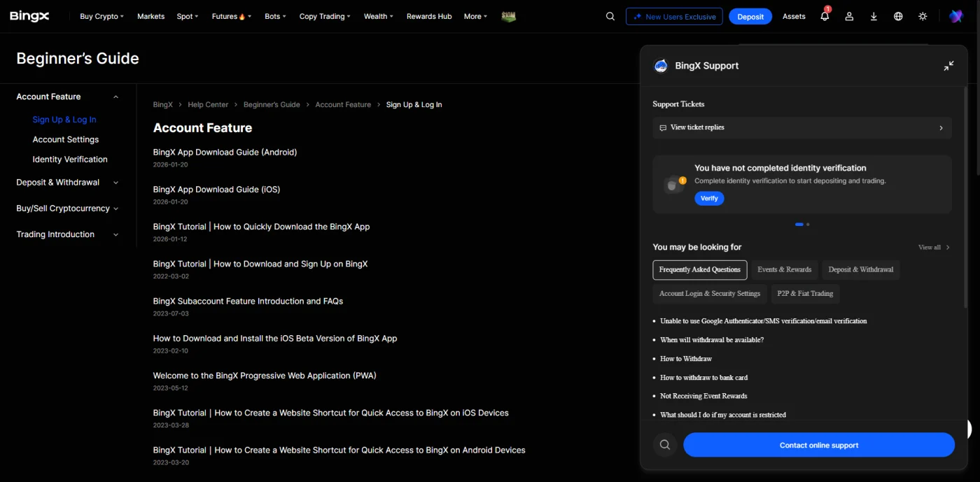Go to Rewards Hub in navigation

[429, 16]
